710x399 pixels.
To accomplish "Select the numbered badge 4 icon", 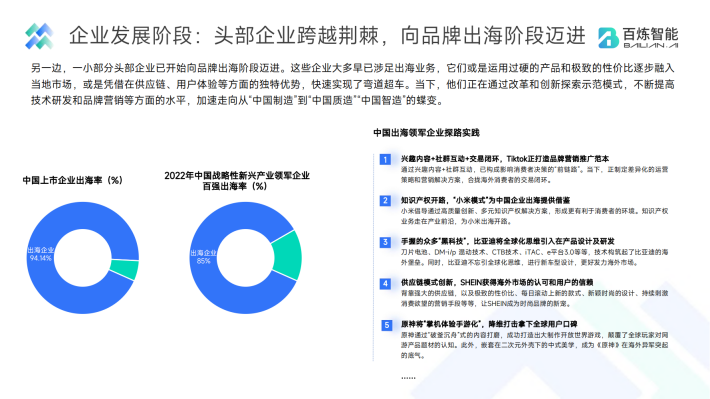I will click(385, 284).
